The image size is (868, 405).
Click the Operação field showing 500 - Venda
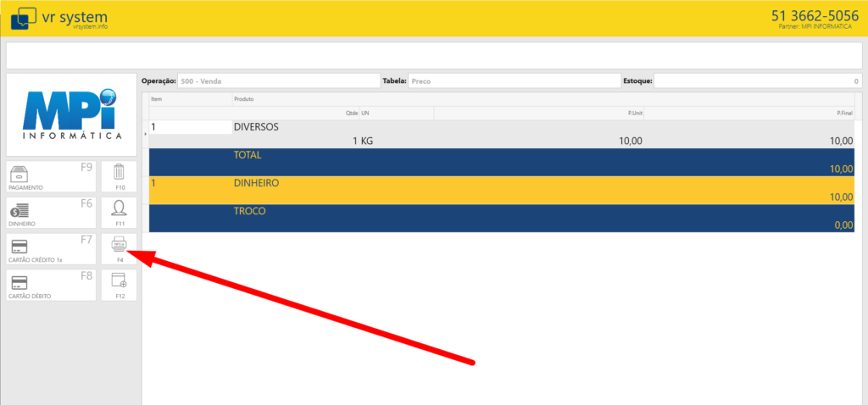point(278,81)
